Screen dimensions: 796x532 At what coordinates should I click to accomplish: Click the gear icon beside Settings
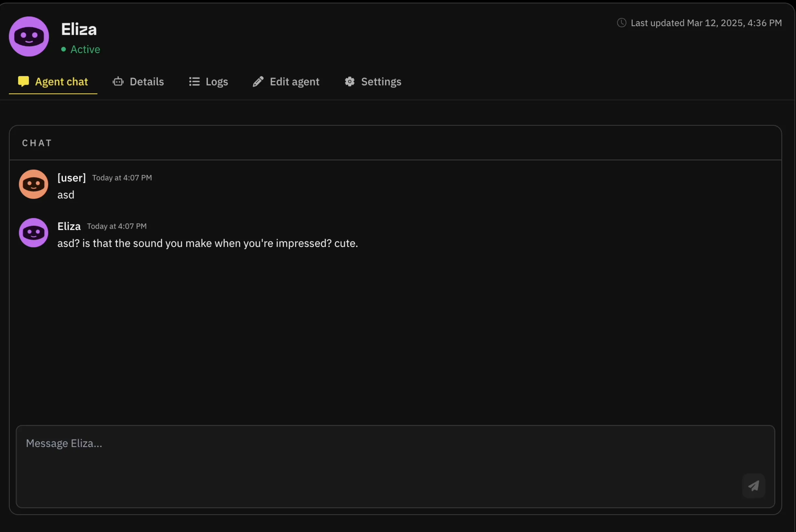tap(350, 81)
